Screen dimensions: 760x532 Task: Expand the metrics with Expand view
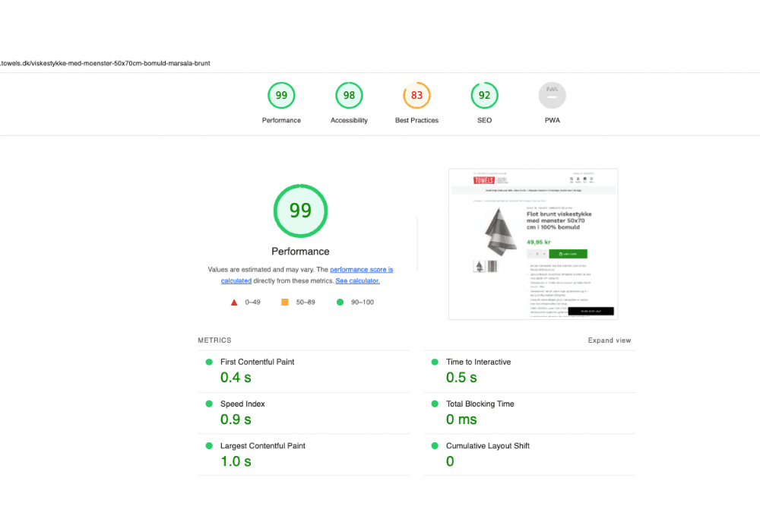pyautogui.click(x=610, y=340)
